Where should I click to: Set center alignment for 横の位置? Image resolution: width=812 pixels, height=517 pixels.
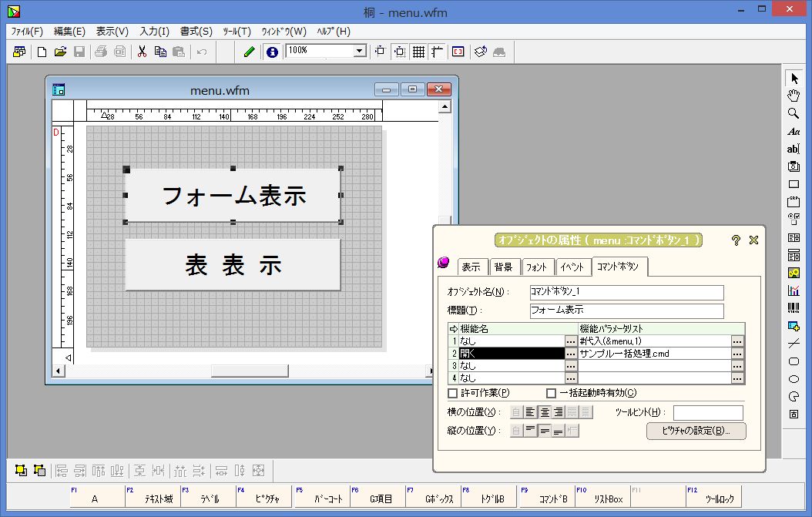coord(544,412)
